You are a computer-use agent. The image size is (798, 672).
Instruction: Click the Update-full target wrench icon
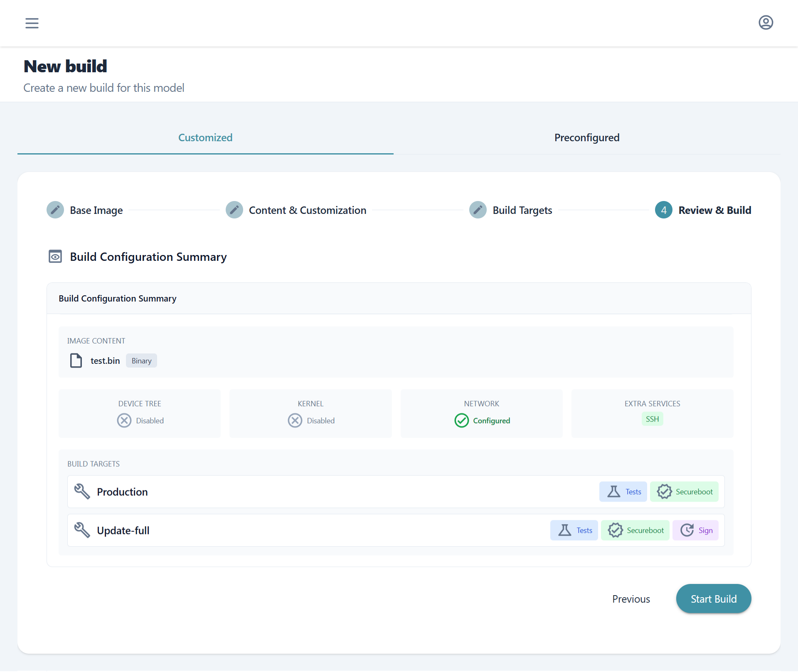click(82, 530)
